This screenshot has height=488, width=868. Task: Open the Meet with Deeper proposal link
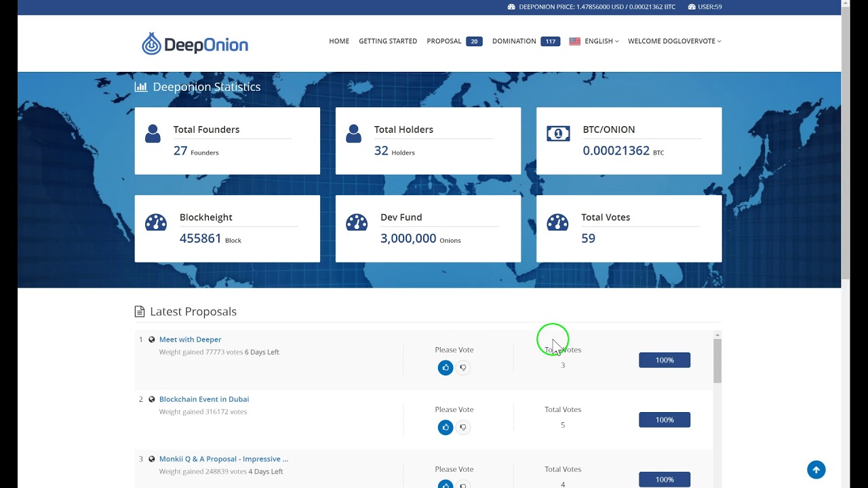190,340
